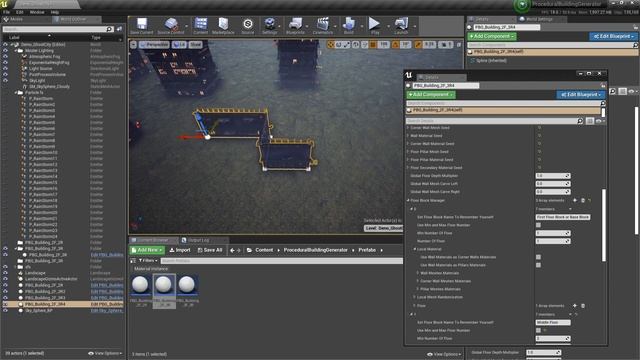Open the File menu
The width and height of the screenshot is (640, 360).
pos(6,12)
